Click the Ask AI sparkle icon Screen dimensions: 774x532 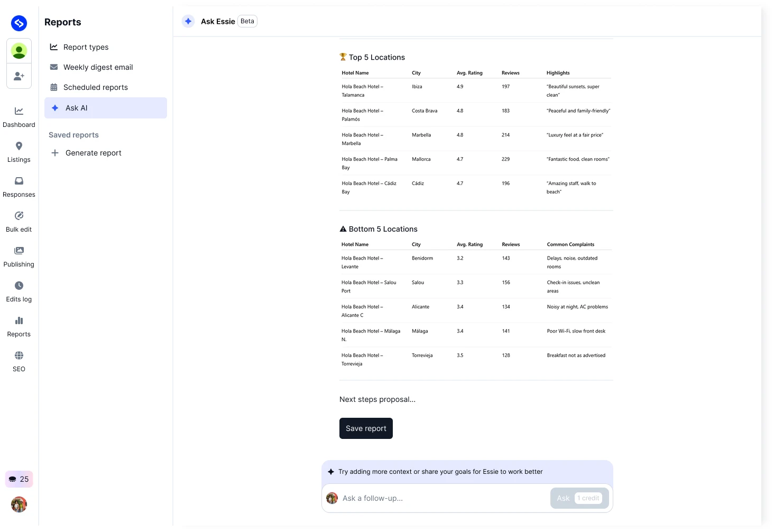pyautogui.click(x=55, y=108)
